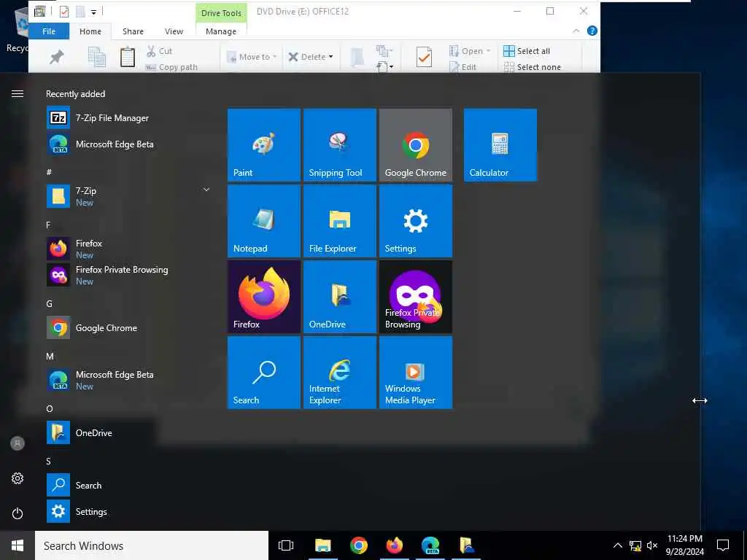Image resolution: width=747 pixels, height=560 pixels.
Task: Click the Pin to Quick access icon
Action: pos(56,57)
